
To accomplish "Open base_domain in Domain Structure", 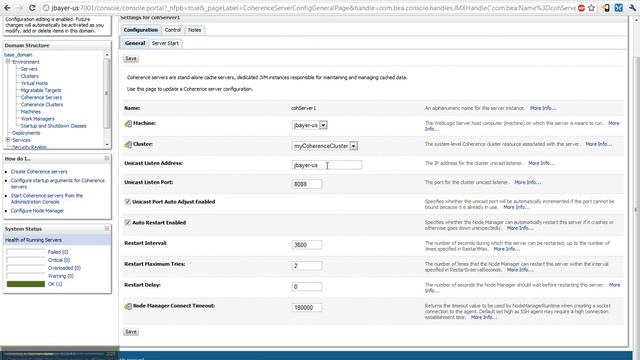I will pos(18,55).
